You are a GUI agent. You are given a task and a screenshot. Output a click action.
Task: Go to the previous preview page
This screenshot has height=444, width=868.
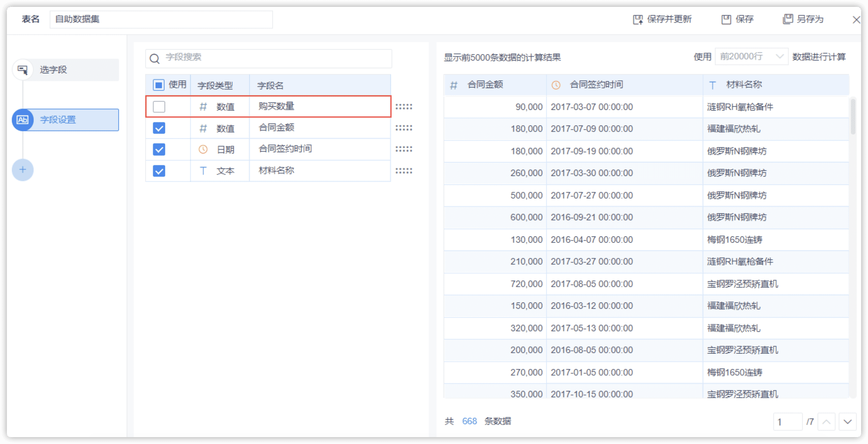[826, 422]
